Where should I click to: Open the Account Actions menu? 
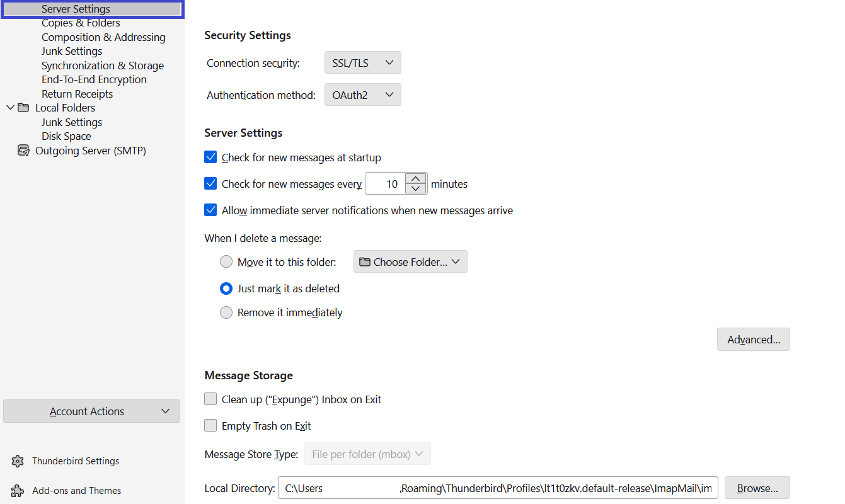coord(91,411)
